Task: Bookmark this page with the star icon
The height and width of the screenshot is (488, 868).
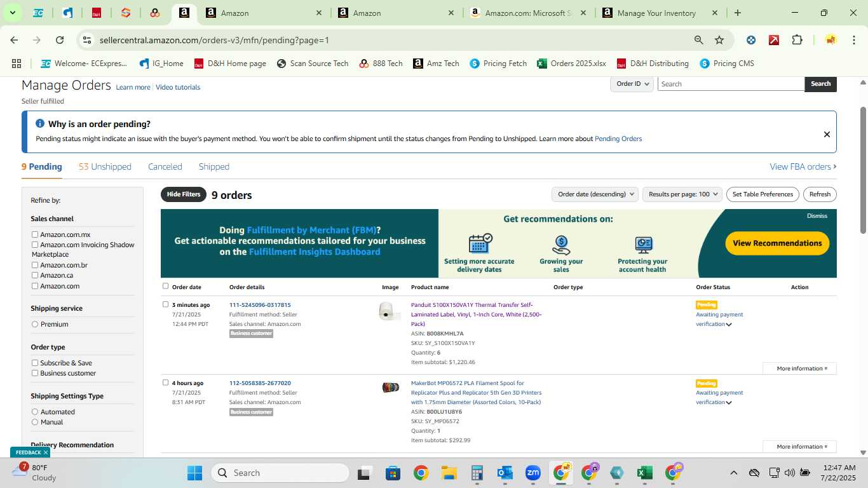Action: (x=719, y=40)
